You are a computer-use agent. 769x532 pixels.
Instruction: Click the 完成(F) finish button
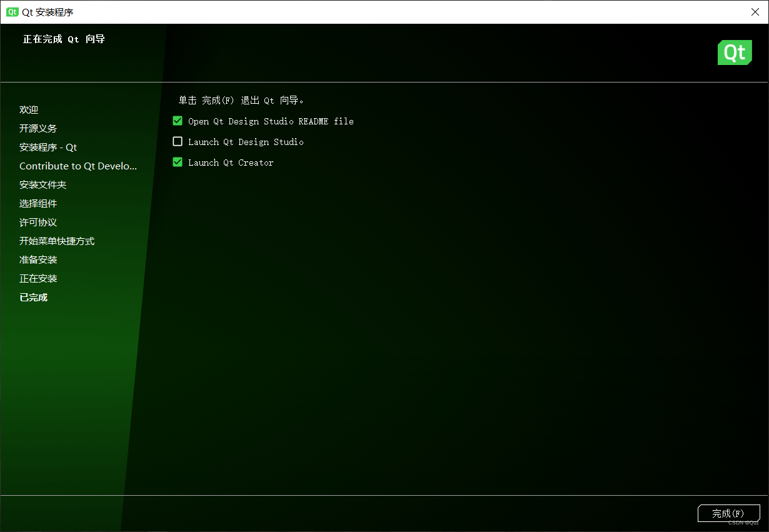[x=728, y=513]
